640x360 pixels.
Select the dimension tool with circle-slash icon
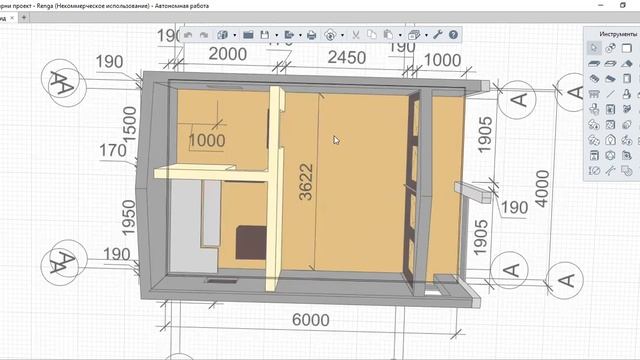click(x=594, y=171)
